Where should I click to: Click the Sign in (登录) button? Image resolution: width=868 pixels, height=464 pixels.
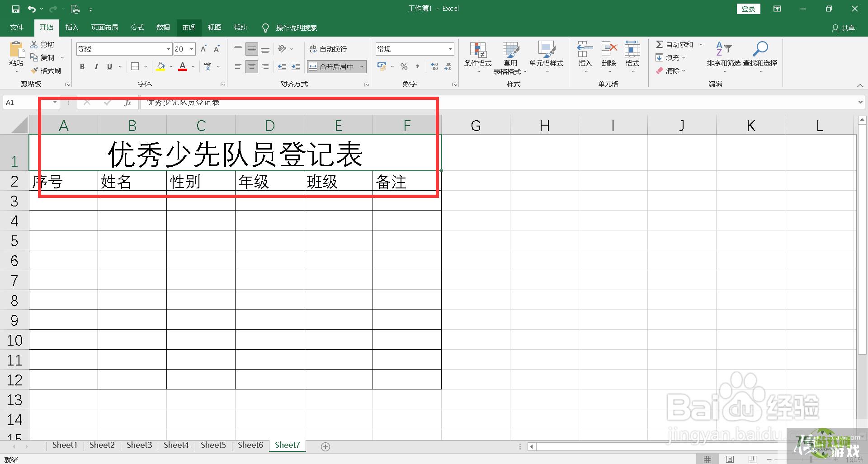point(748,9)
